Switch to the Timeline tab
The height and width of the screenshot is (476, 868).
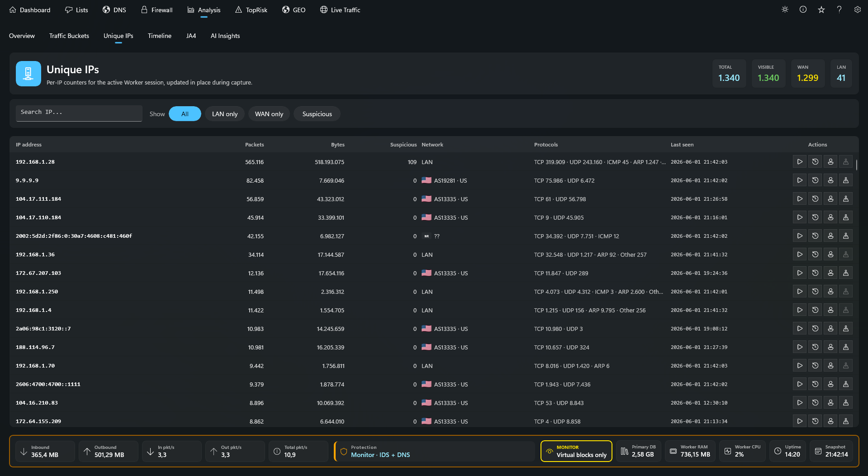pyautogui.click(x=160, y=36)
